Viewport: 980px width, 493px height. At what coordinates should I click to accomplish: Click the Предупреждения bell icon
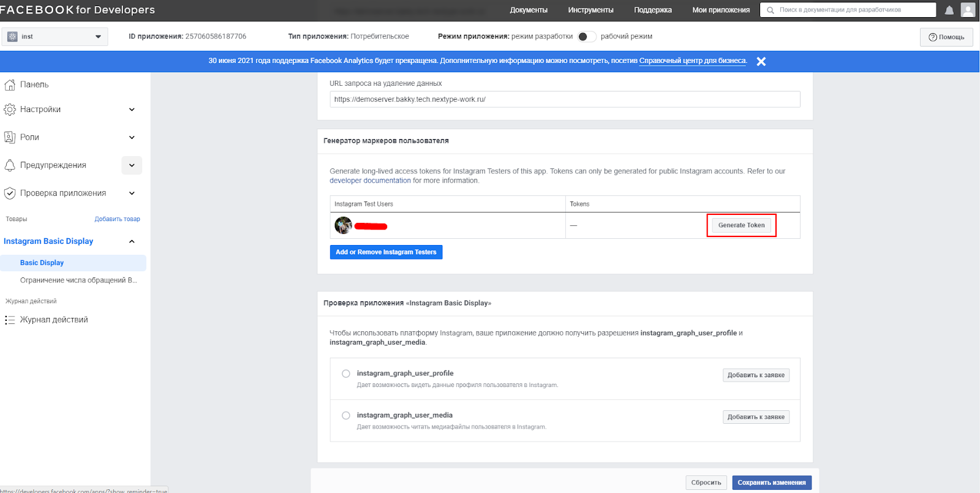[x=10, y=165]
